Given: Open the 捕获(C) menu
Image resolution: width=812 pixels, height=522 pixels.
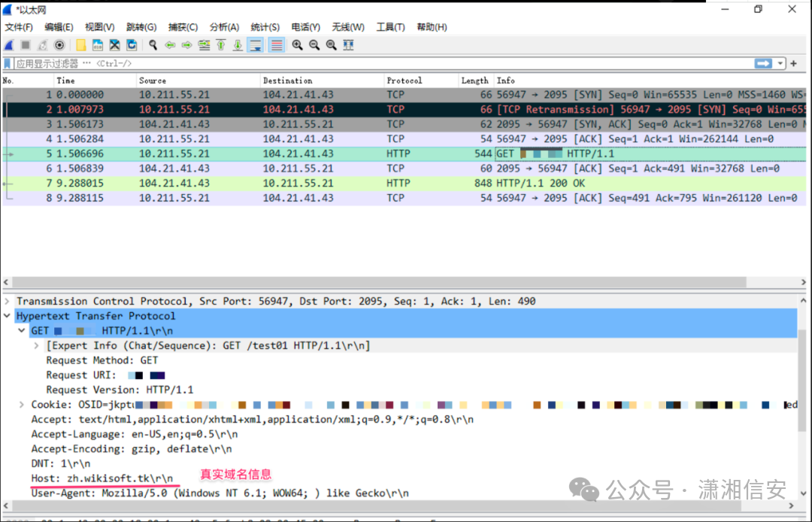Looking at the screenshot, I should [183, 27].
